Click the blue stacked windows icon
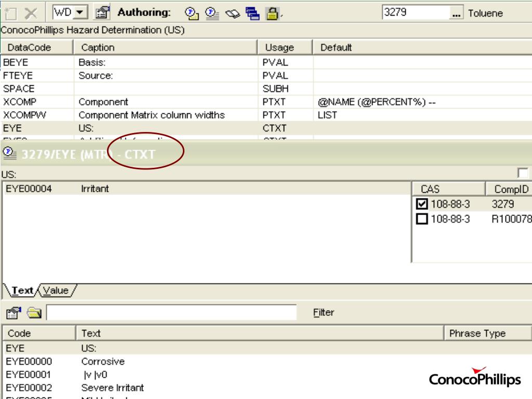 252,14
